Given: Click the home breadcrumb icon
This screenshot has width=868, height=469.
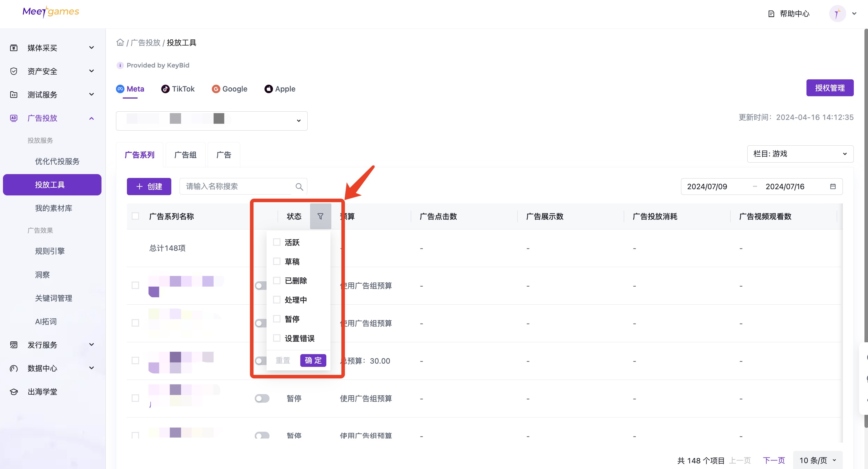Looking at the screenshot, I should pos(120,42).
